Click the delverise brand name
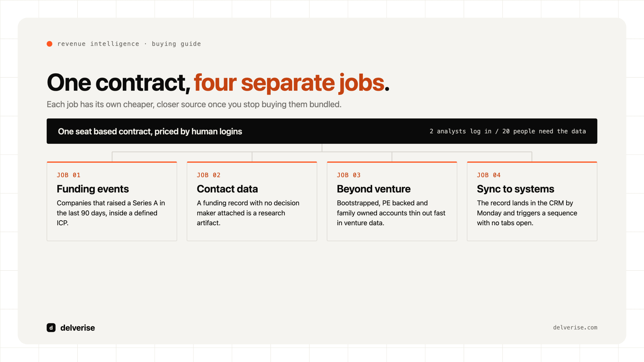 [78, 328]
